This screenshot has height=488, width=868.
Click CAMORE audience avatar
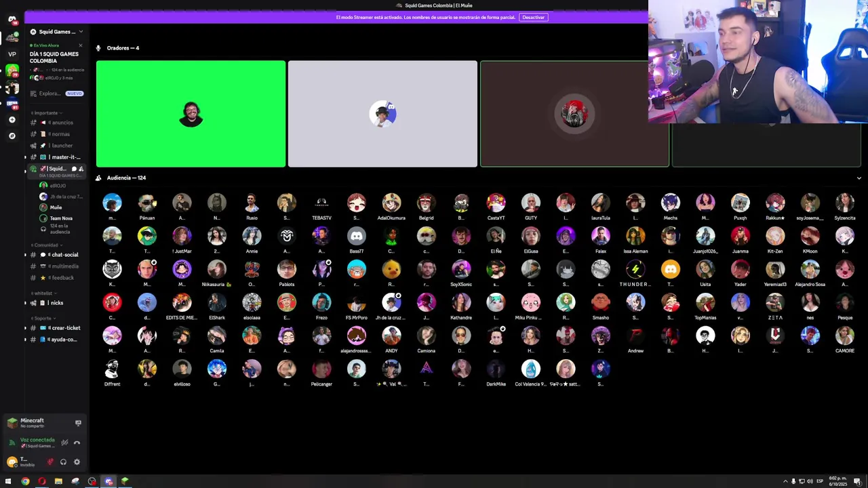(x=845, y=335)
